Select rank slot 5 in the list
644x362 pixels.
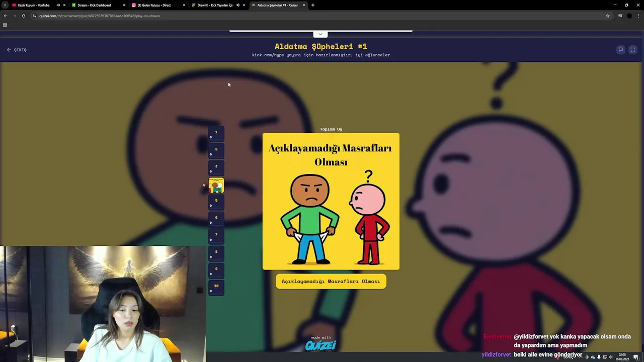coord(216,202)
